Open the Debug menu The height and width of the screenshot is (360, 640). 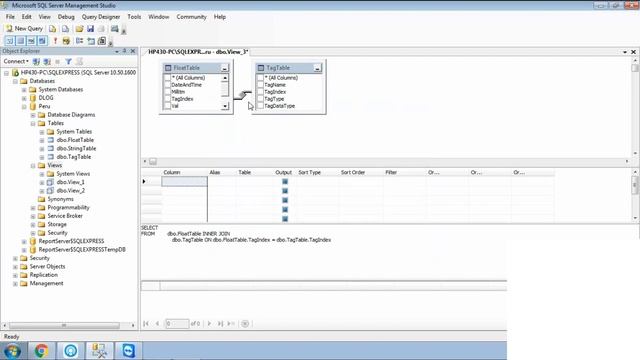click(66, 17)
